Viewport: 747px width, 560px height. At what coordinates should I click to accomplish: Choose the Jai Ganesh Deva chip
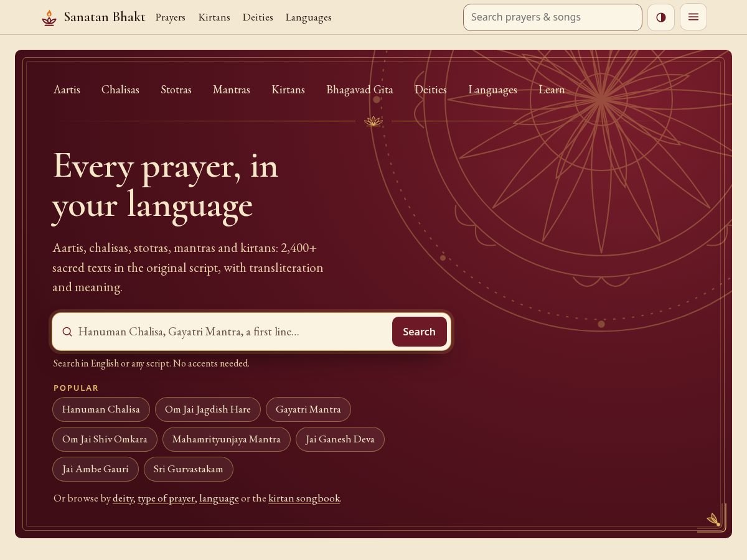(340, 439)
